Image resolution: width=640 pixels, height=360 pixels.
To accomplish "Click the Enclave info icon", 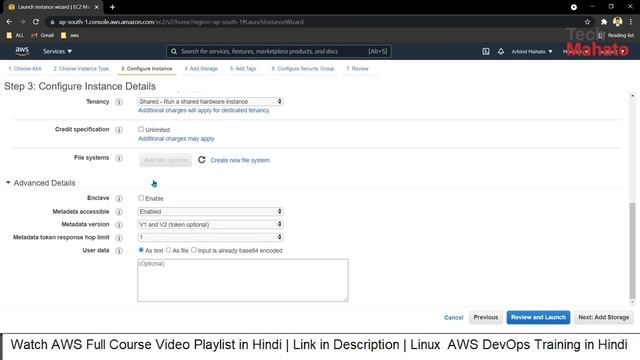I will click(x=119, y=198).
